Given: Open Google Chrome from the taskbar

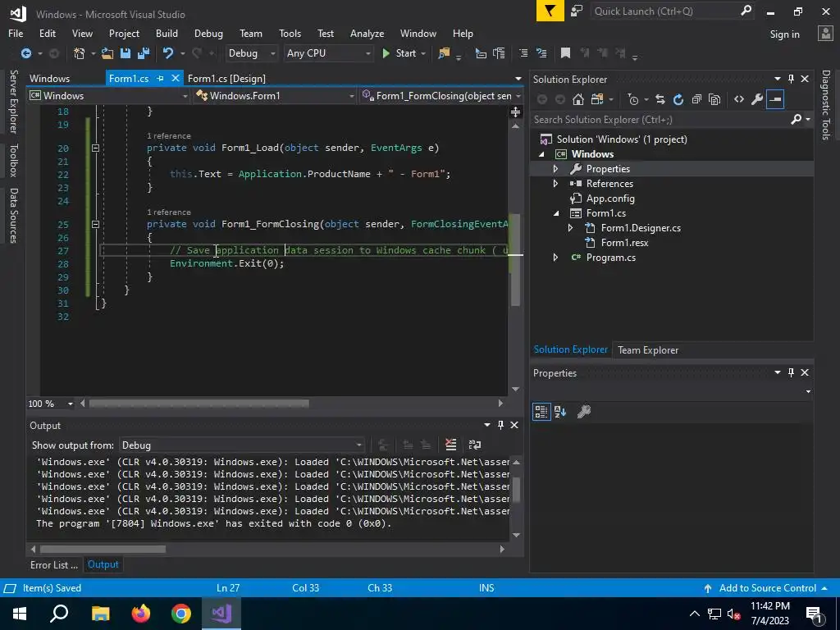Looking at the screenshot, I should coord(181,614).
